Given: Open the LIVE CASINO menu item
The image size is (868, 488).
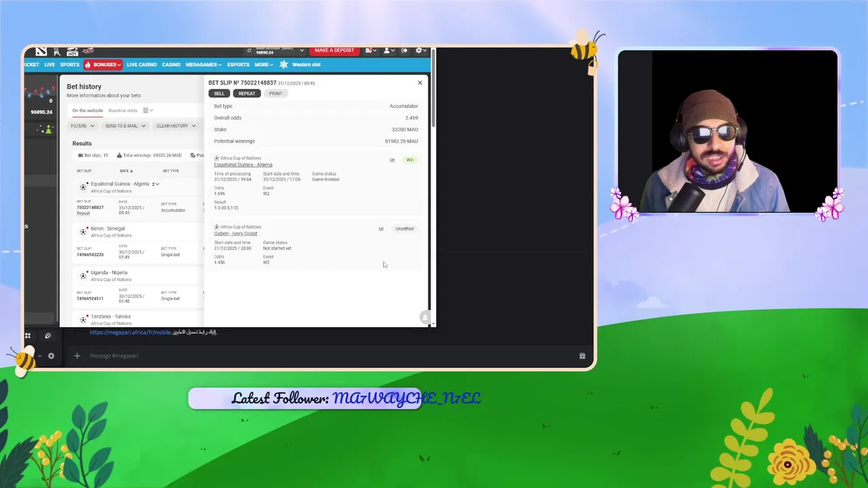Looking at the screenshot, I should pyautogui.click(x=142, y=64).
